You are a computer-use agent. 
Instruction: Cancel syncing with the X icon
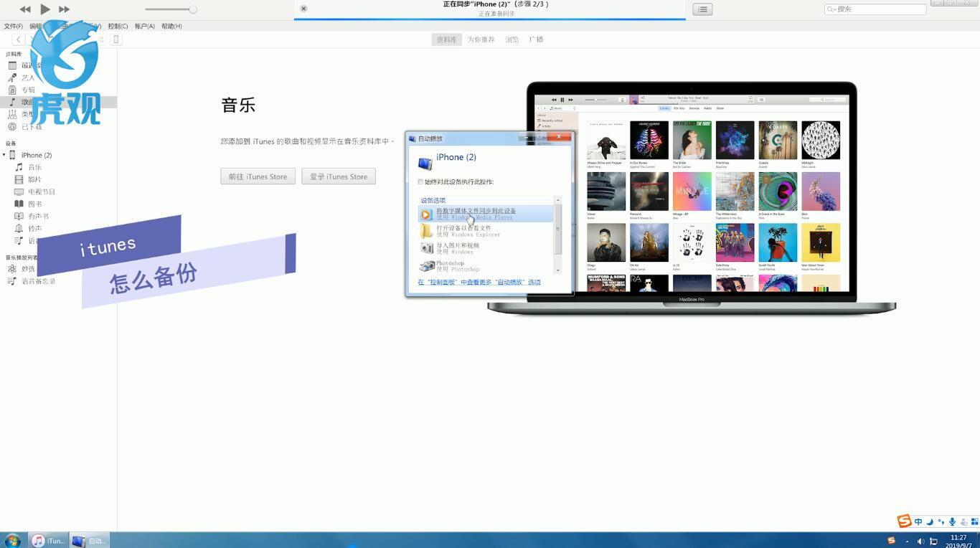pos(303,9)
